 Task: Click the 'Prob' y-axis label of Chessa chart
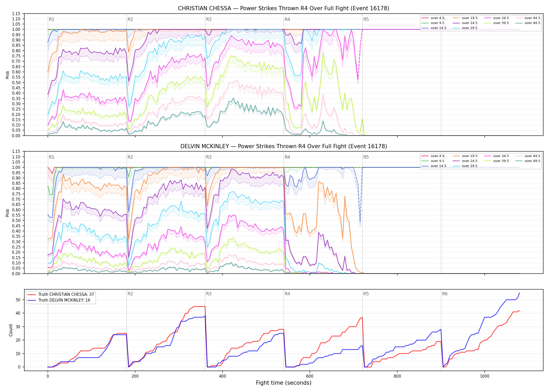click(8, 75)
